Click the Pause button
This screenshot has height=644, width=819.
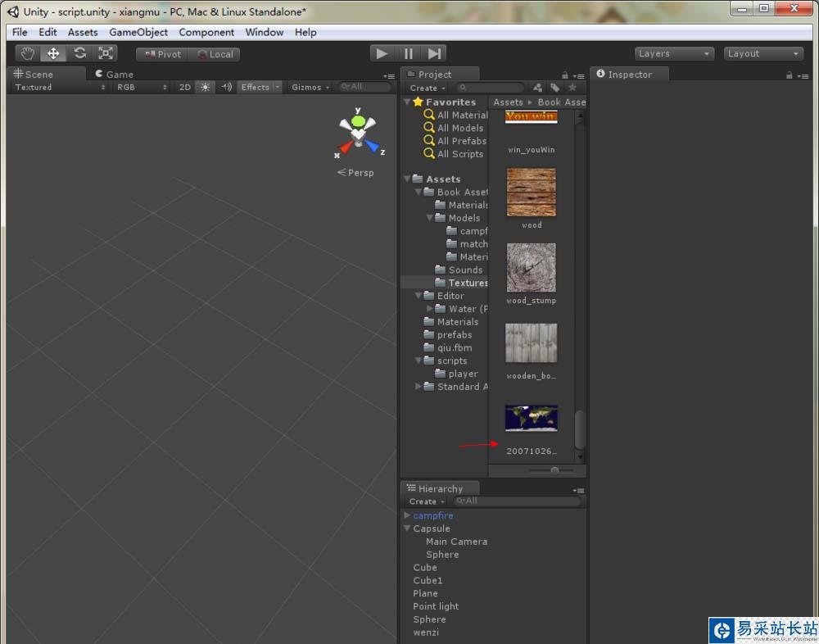409,53
